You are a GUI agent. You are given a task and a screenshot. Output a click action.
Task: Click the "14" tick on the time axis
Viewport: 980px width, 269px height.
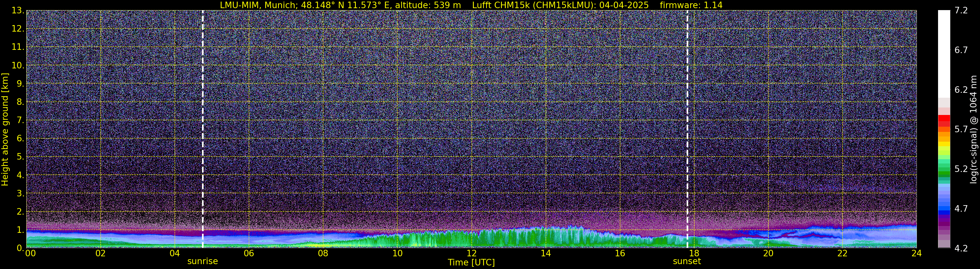pos(545,253)
